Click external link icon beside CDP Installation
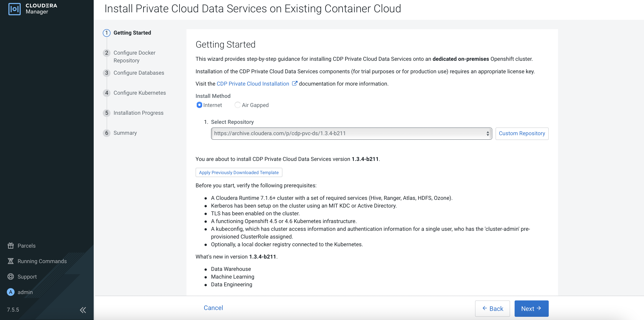This screenshot has width=644, height=320. pos(294,84)
